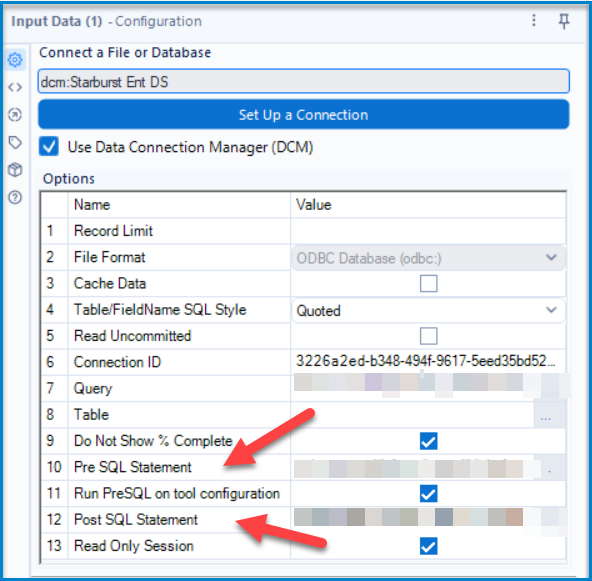Select the Pre SQL Statement row name
592x581 pixels.
[x=133, y=467]
